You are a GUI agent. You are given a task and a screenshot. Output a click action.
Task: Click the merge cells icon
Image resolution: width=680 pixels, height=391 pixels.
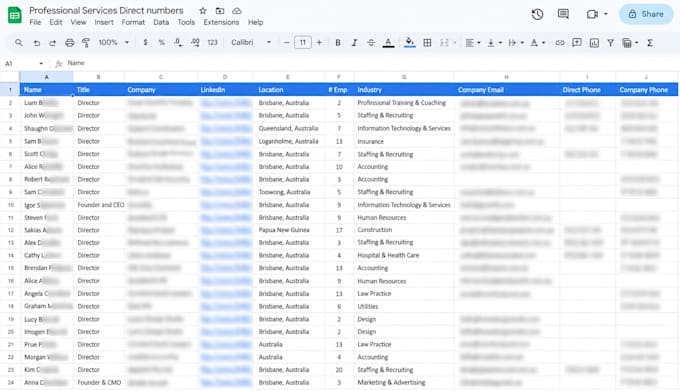(x=445, y=42)
